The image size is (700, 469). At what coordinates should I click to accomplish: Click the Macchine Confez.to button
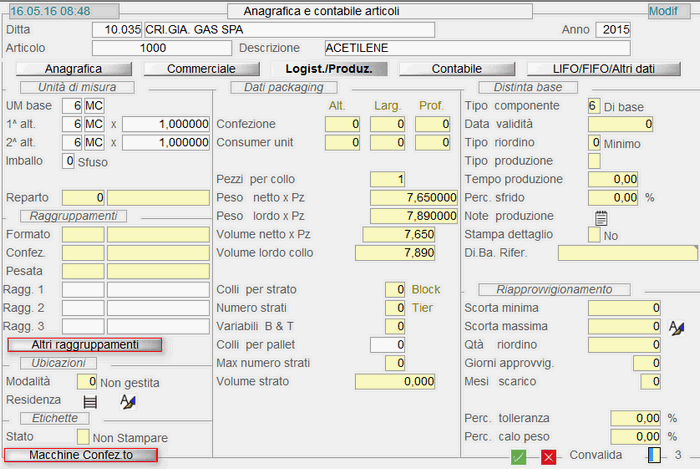pyautogui.click(x=81, y=455)
